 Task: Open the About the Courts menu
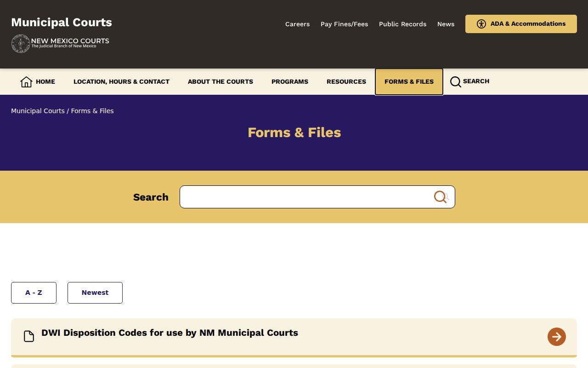pyautogui.click(x=220, y=82)
